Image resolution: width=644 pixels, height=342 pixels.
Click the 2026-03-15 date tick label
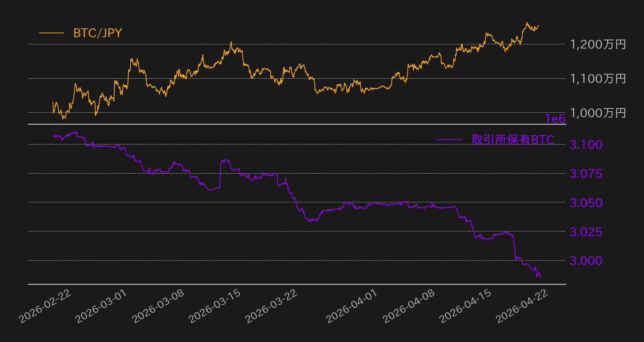(215, 307)
